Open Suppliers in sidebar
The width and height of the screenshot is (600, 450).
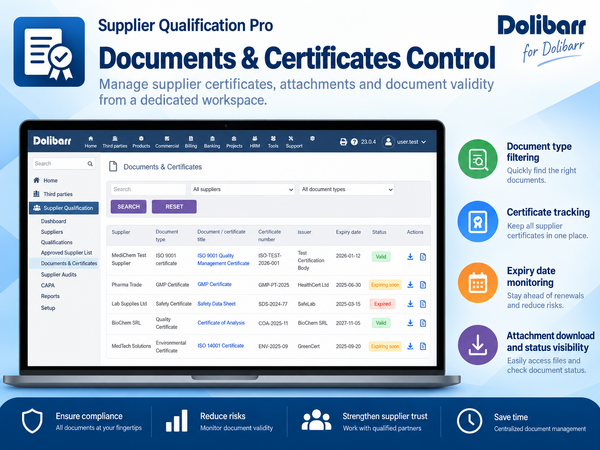click(52, 232)
